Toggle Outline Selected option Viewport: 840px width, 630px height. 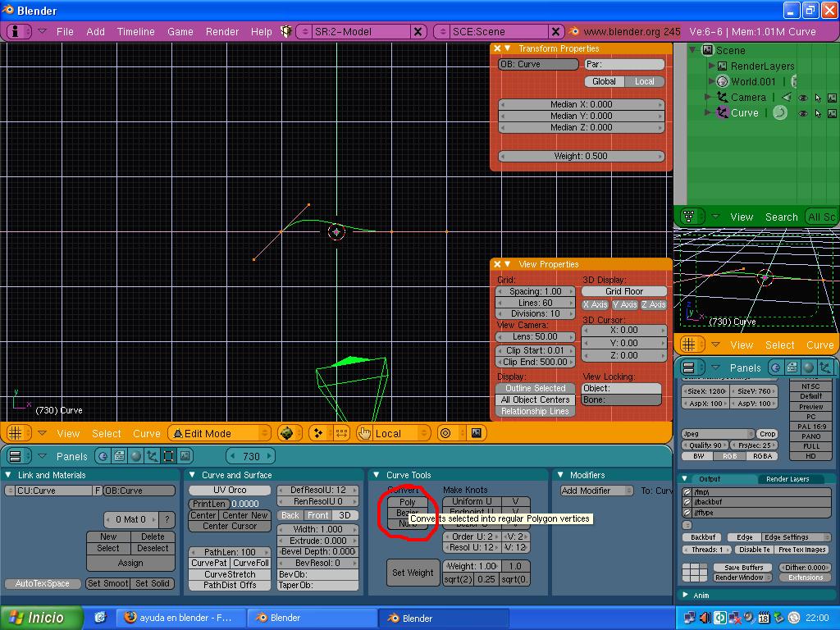(536, 388)
